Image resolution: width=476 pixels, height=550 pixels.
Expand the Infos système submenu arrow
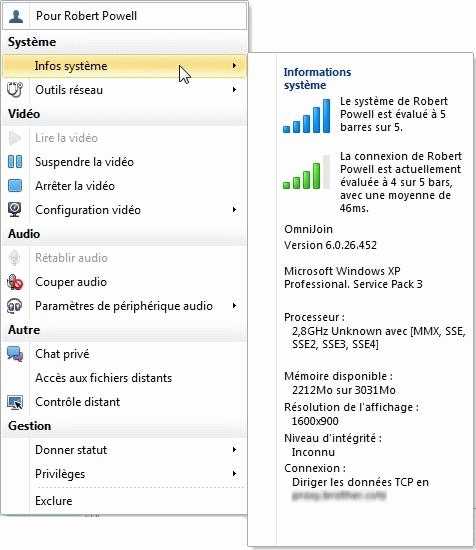pos(234,66)
